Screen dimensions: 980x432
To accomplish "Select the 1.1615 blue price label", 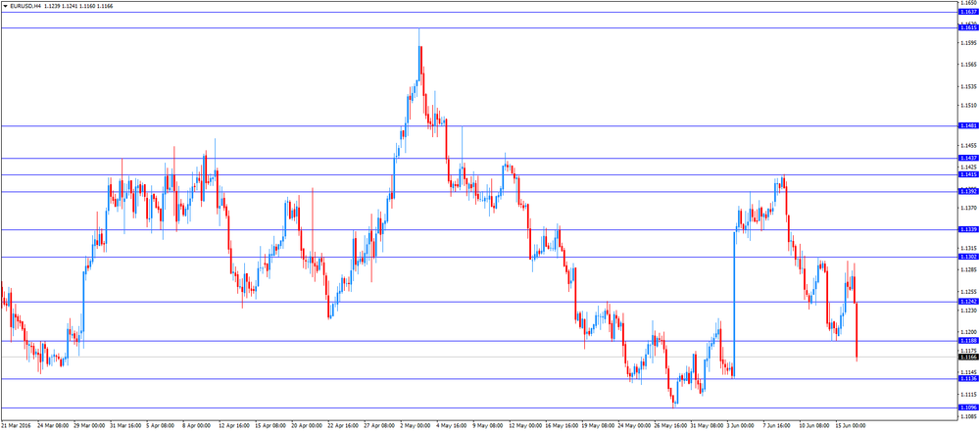I will coord(968,27).
